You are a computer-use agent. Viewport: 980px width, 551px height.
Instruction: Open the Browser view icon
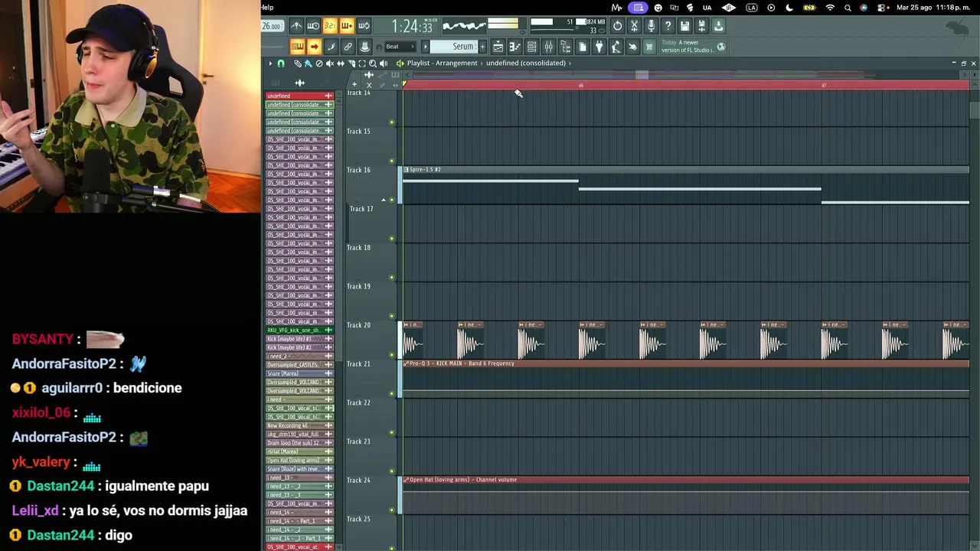click(566, 47)
